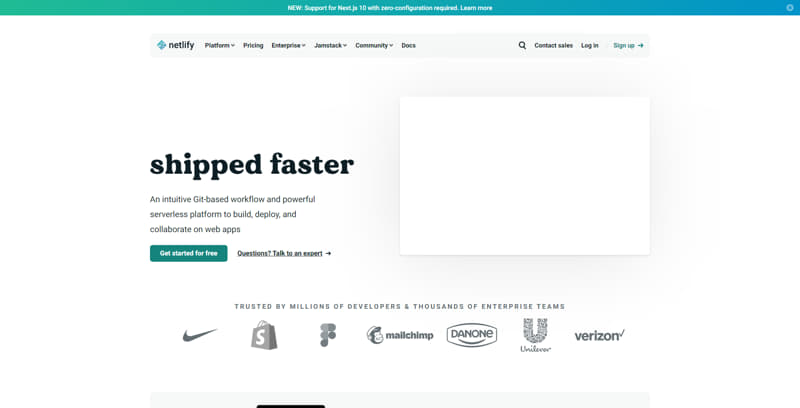Click the Figma logo
Screen dimensions: 800x408
(328, 335)
